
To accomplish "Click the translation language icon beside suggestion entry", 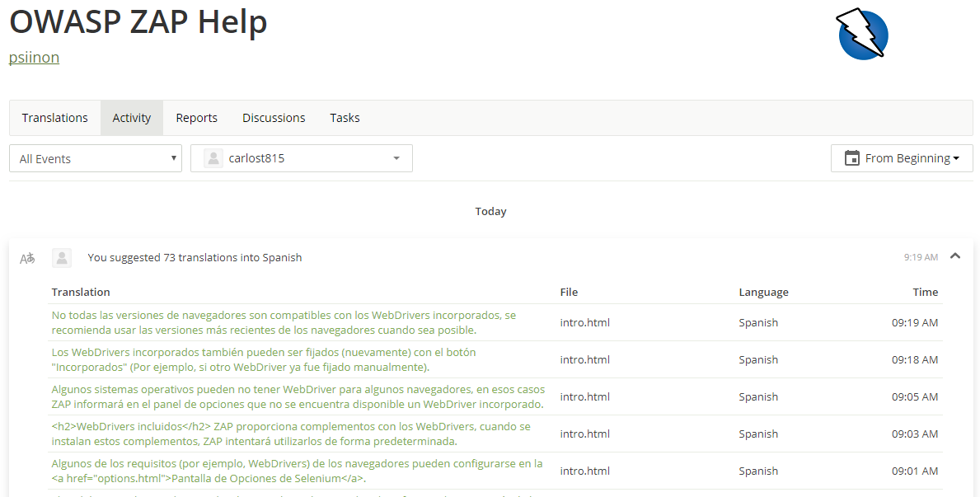I will (27, 258).
